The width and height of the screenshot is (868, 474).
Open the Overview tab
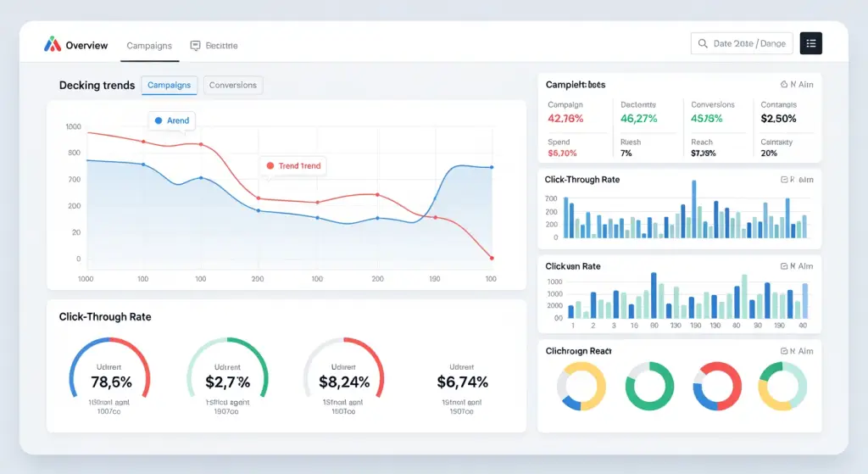click(86, 45)
